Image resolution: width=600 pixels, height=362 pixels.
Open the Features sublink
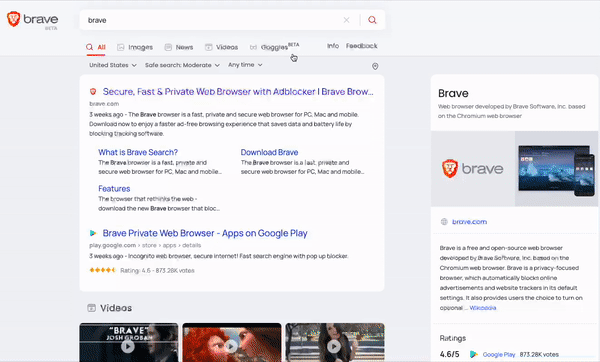pos(114,189)
